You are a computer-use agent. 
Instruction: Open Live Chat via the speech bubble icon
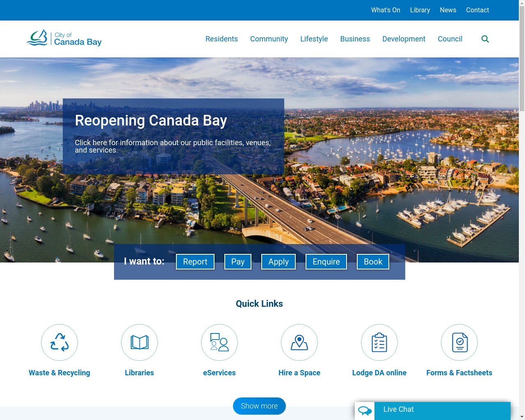click(364, 409)
